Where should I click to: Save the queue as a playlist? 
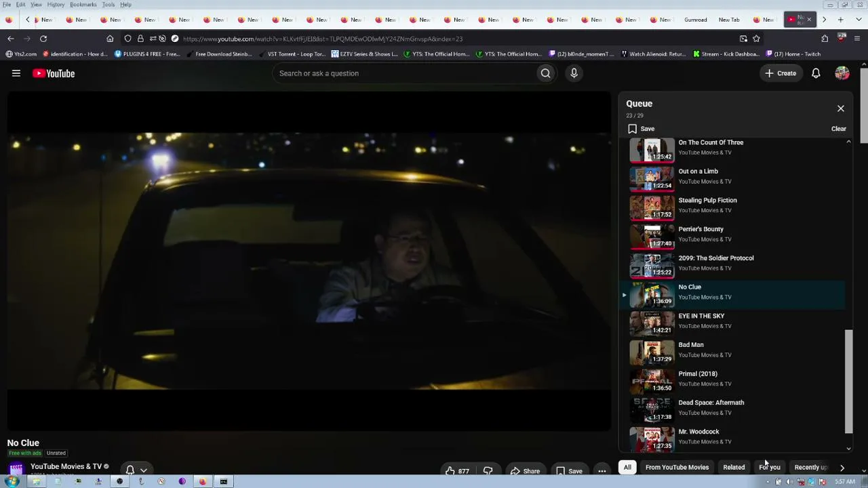coord(641,129)
